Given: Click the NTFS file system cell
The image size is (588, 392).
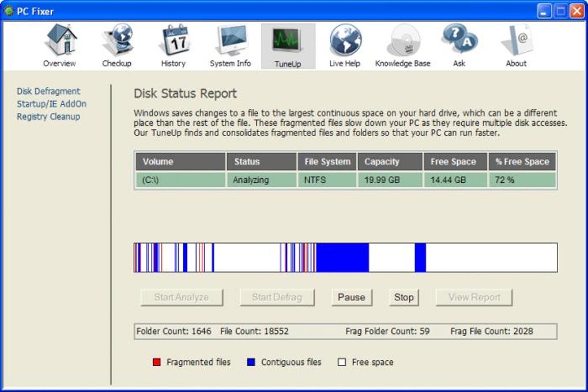Looking at the screenshot, I should [327, 180].
